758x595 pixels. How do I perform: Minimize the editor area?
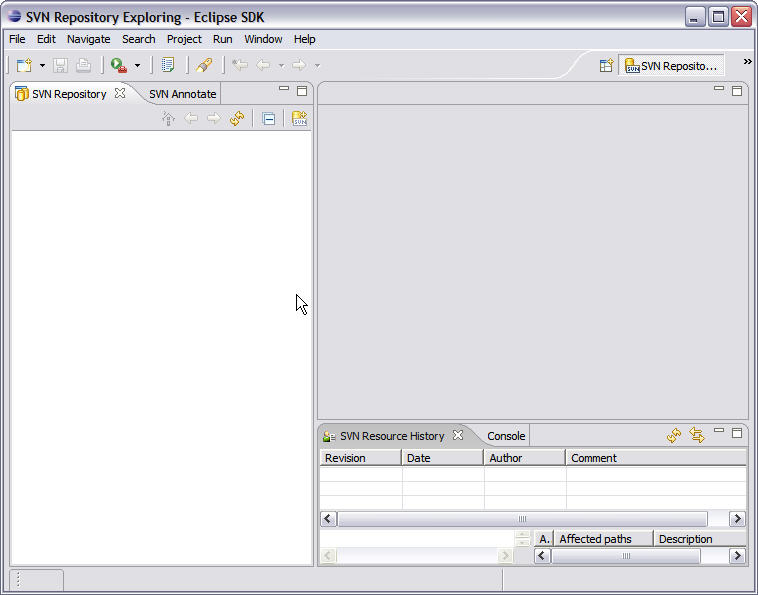(719, 88)
